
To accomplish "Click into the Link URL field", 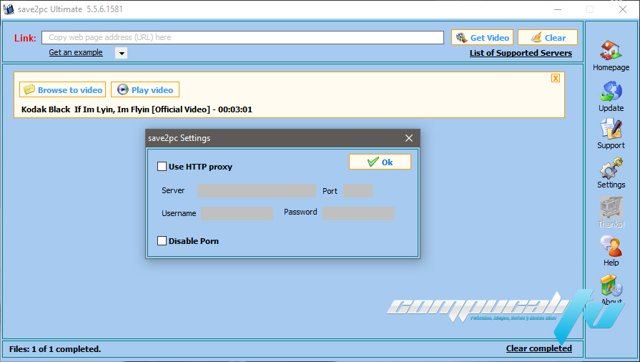I will pyautogui.click(x=242, y=37).
